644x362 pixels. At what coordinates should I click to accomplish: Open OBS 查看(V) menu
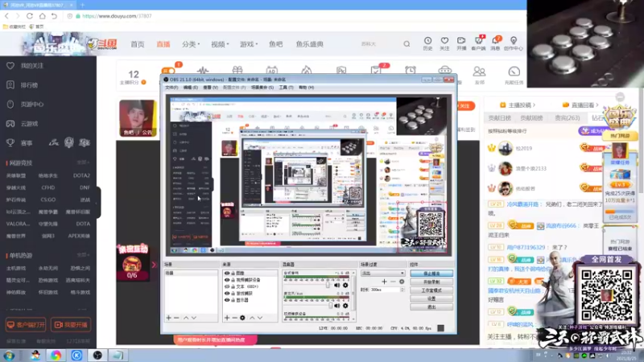[210, 88]
